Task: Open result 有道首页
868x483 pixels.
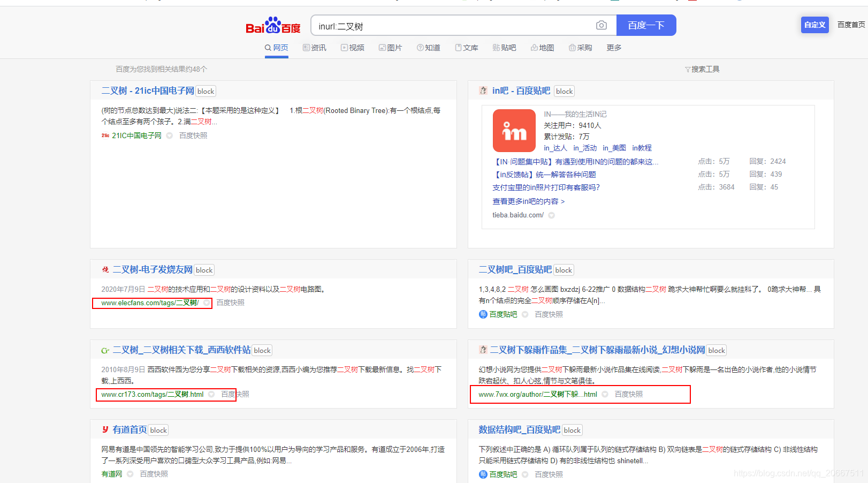Action: 130,430
